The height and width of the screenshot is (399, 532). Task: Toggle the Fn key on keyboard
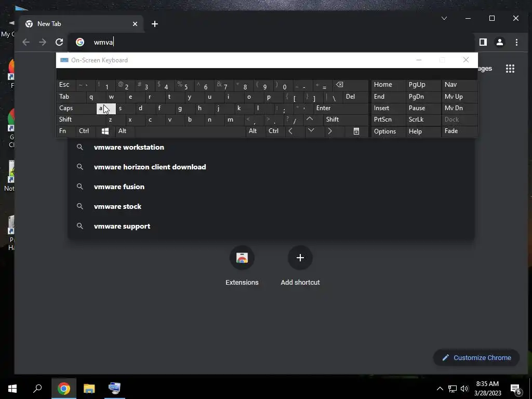click(66, 131)
